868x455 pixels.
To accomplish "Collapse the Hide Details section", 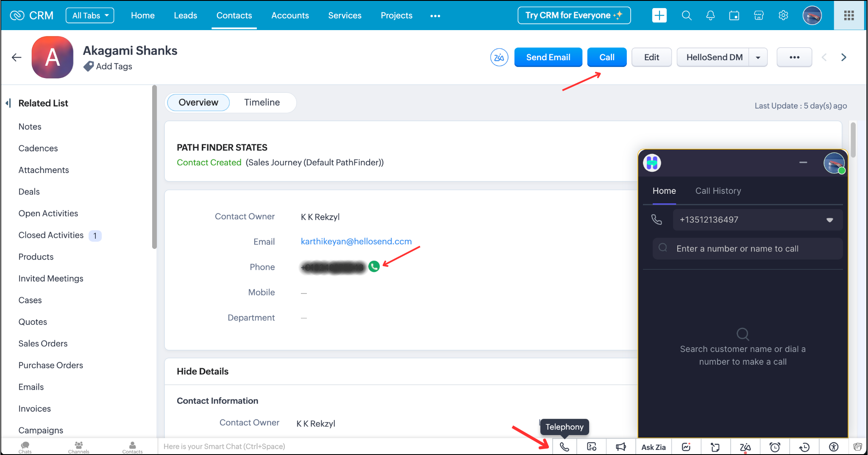I will (202, 371).
